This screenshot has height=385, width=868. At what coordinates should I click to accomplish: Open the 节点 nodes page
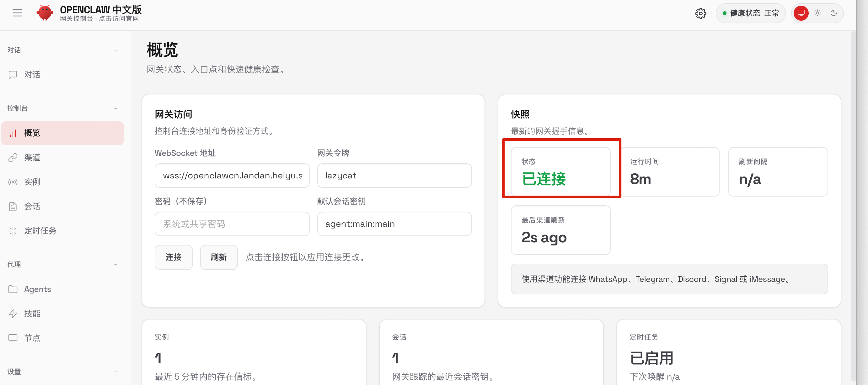click(x=62, y=338)
